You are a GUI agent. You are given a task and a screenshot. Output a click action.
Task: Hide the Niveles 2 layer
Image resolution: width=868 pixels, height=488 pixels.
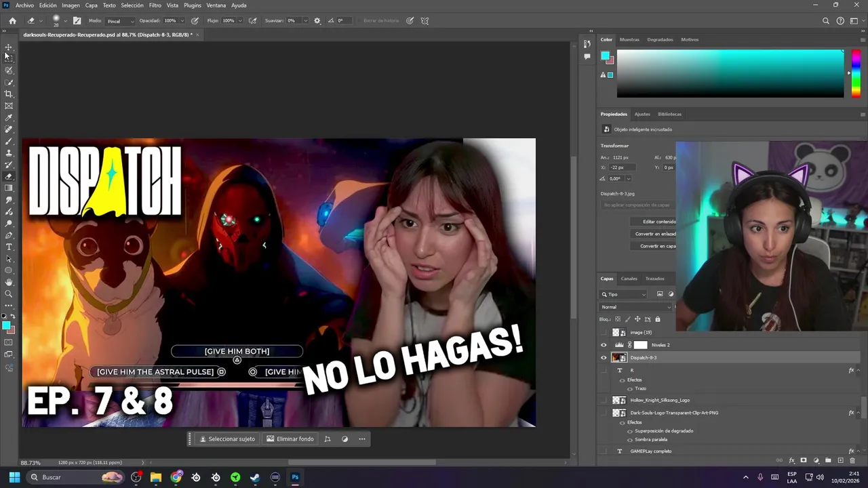[604, 345]
